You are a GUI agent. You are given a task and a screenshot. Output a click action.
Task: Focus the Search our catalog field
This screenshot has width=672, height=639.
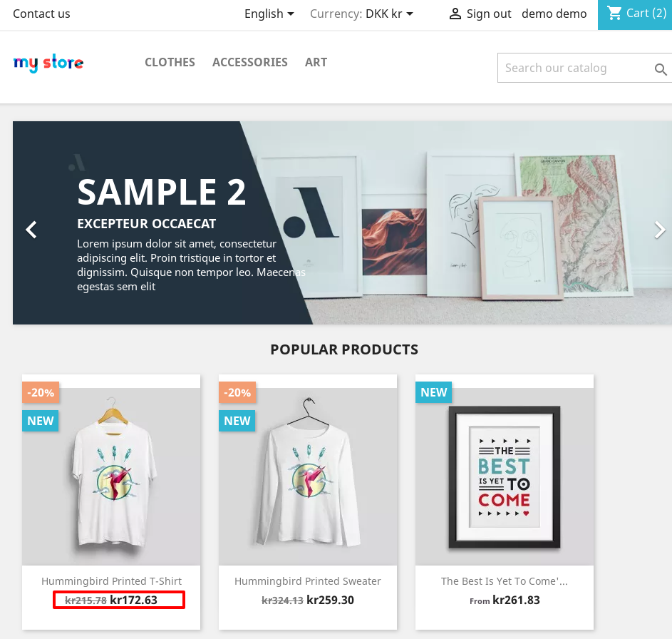574,68
